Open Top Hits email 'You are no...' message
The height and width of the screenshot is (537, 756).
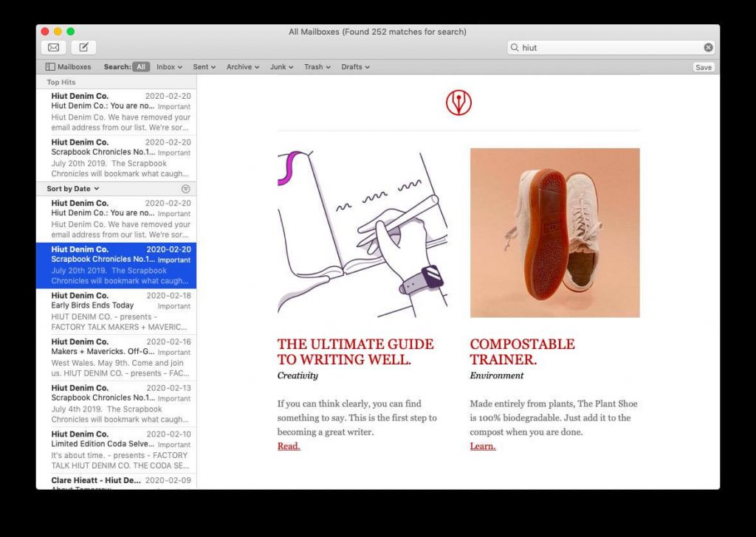(116, 111)
